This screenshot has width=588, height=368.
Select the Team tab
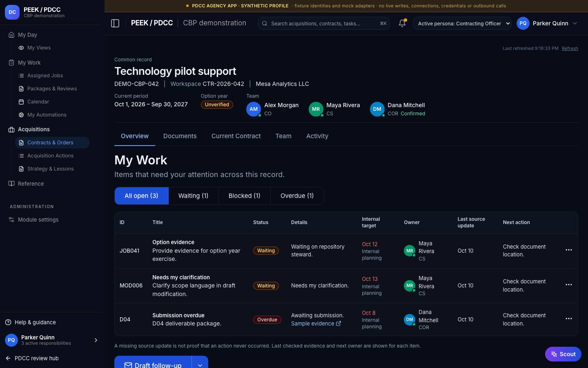tap(283, 136)
